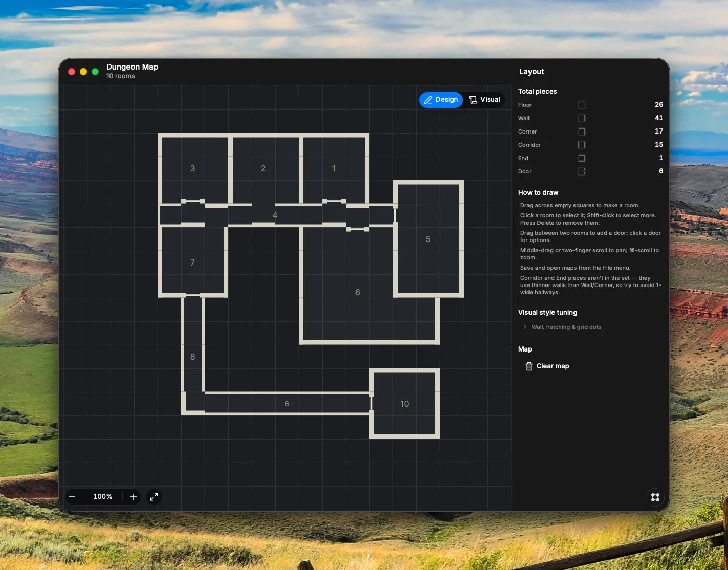Close the Dungeon Map window

[72, 72]
